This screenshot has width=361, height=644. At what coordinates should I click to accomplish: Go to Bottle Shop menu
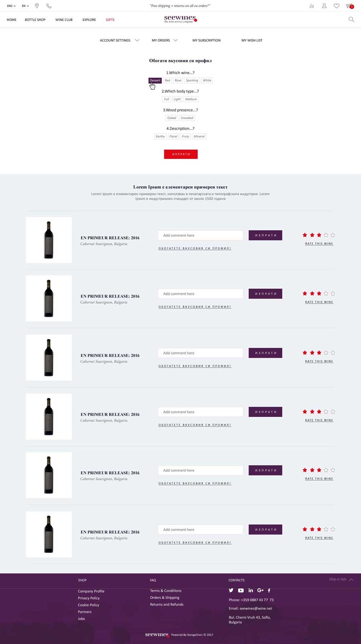click(x=35, y=20)
